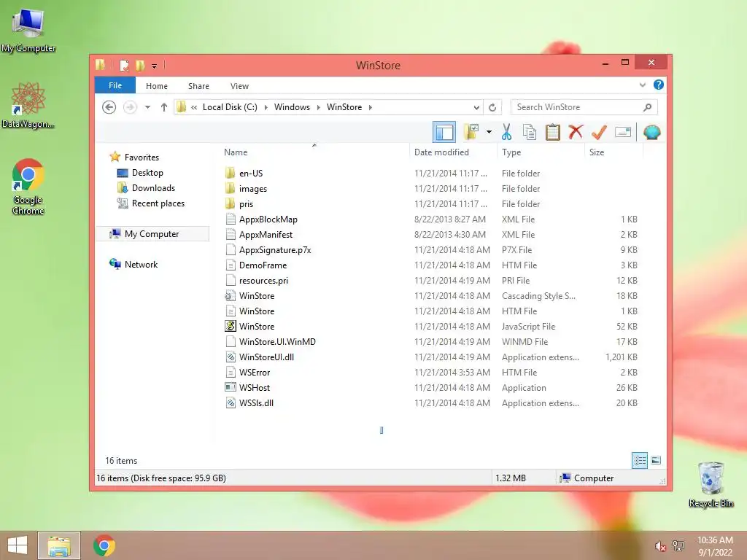747x560 pixels.
Task: Delete item with red X icon
Action: (576, 131)
